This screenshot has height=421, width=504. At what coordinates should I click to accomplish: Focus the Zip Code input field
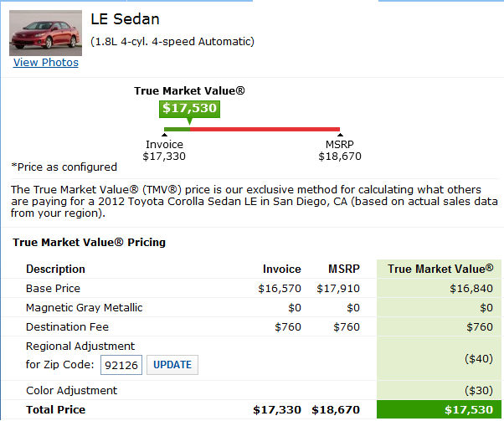[121, 365]
